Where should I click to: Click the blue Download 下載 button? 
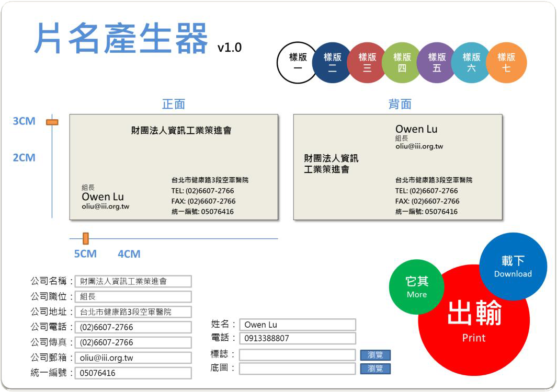(x=513, y=267)
